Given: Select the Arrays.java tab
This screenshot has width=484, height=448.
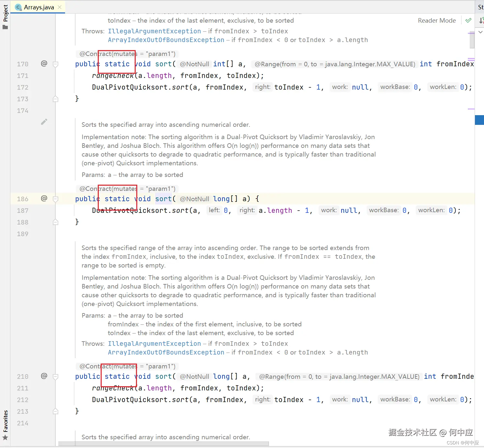Looking at the screenshot, I should point(38,7).
